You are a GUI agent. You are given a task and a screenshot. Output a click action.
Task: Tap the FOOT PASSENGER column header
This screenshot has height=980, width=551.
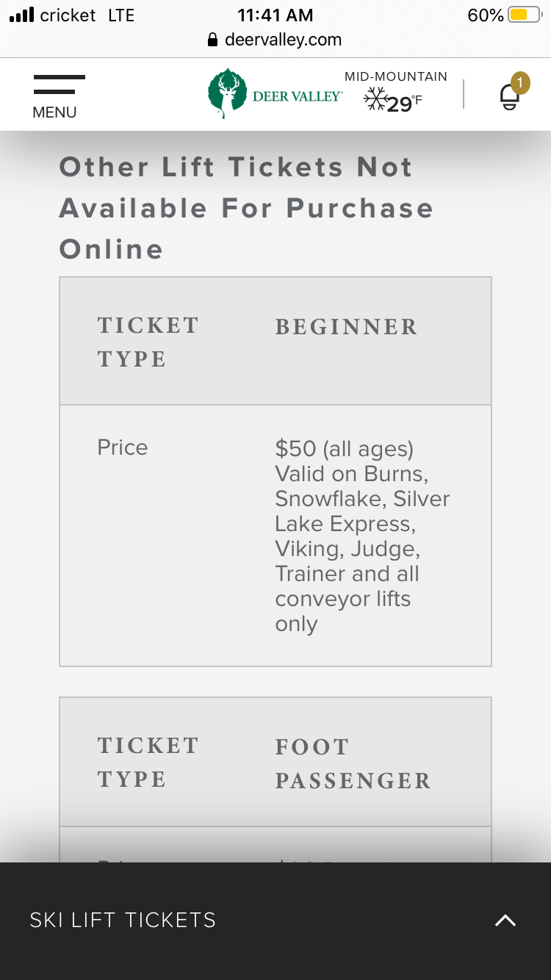click(353, 763)
